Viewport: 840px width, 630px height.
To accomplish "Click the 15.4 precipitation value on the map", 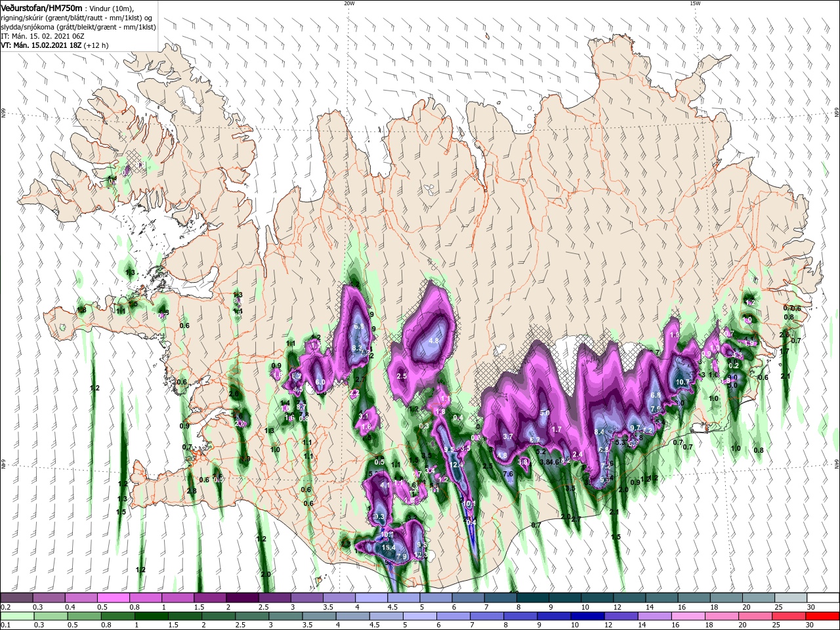I will (388, 547).
